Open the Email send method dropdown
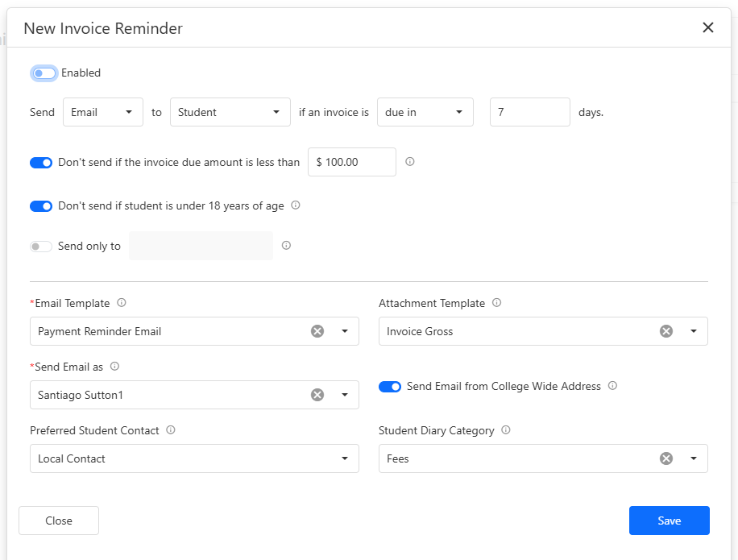This screenshot has width=738, height=560. click(x=102, y=113)
